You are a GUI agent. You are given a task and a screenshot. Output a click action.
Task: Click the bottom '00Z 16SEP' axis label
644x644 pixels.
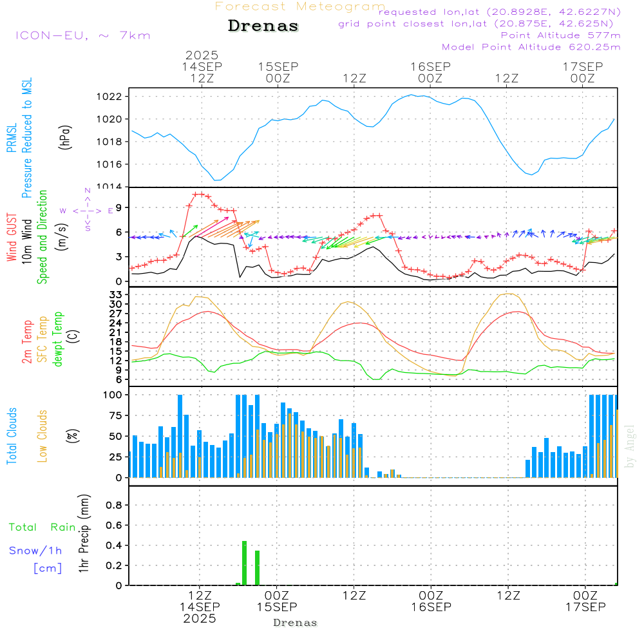[431, 601]
